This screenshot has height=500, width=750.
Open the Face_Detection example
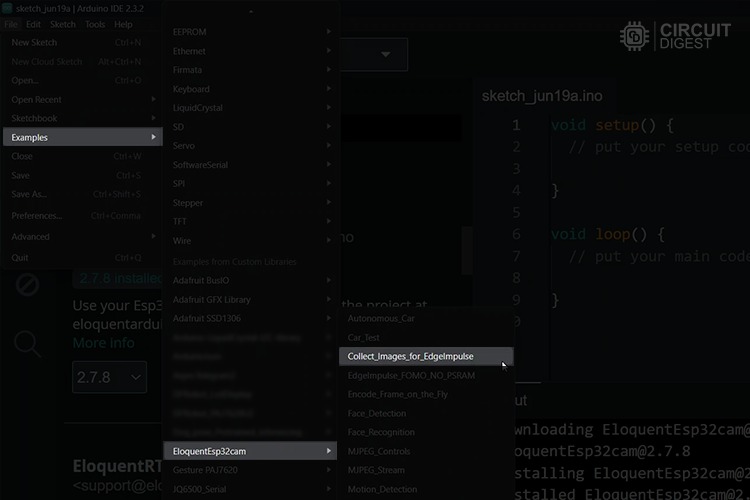(426, 413)
